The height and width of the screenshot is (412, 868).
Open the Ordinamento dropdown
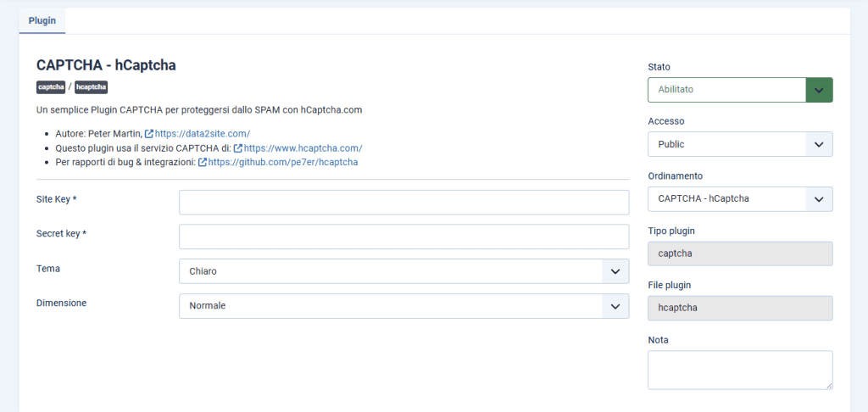pyautogui.click(x=740, y=199)
